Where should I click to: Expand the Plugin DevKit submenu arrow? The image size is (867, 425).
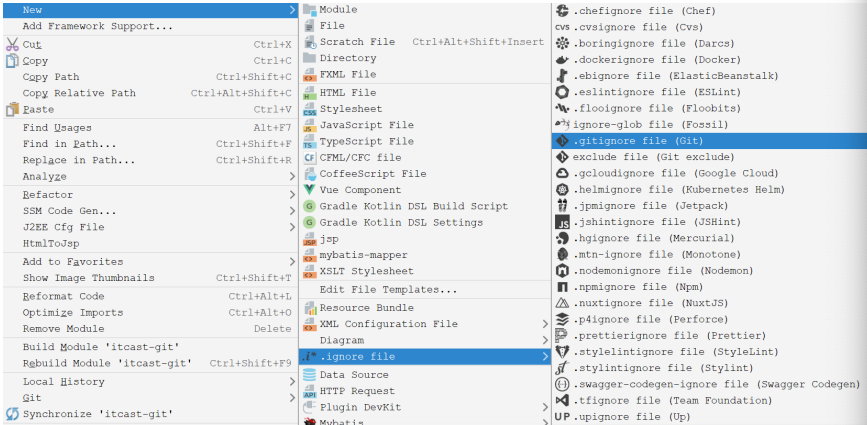(x=545, y=408)
